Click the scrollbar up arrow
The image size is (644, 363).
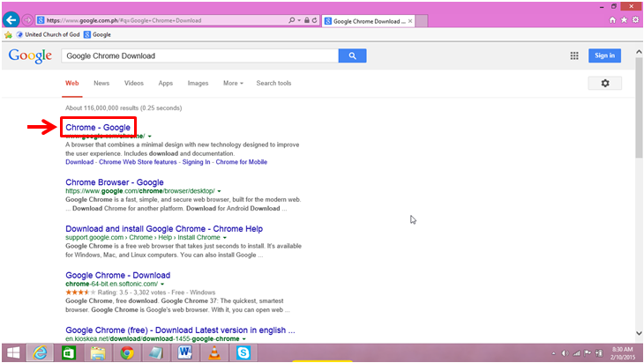[x=639, y=52]
